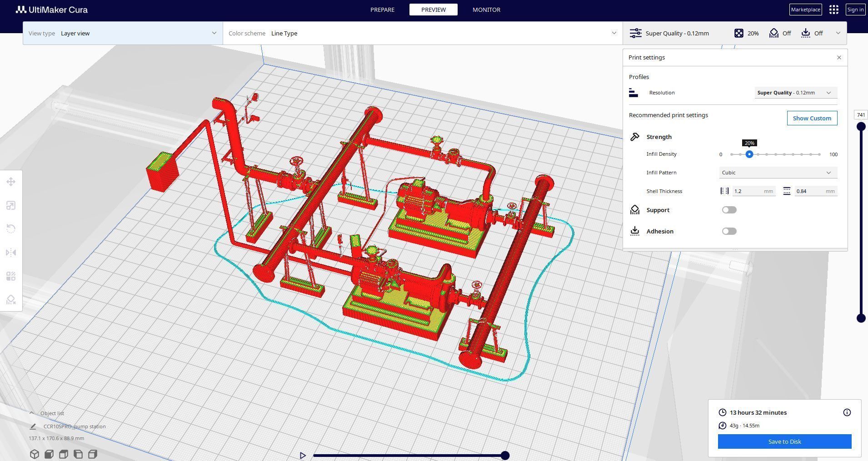This screenshot has height=461, width=868.
Task: Open the application switcher grid icon
Action: [833, 10]
